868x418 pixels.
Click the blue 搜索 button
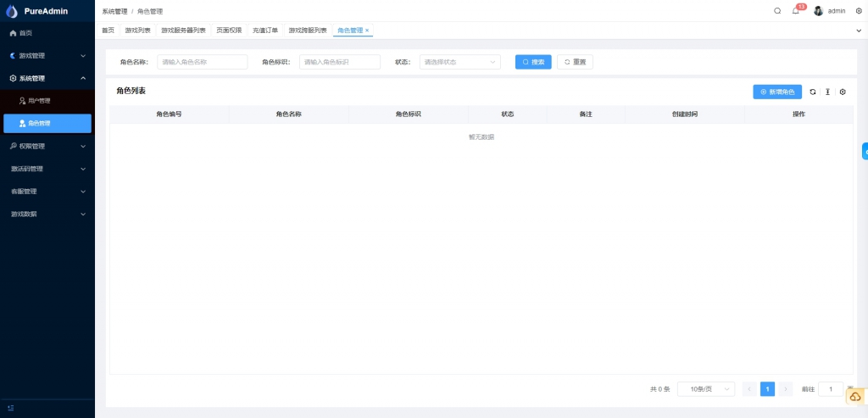pos(533,62)
